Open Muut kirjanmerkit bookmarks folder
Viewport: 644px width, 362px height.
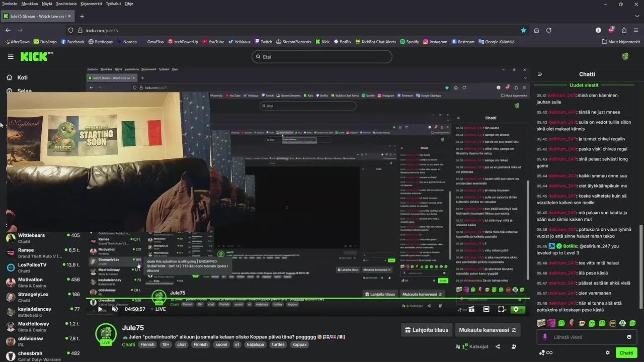coord(621,42)
